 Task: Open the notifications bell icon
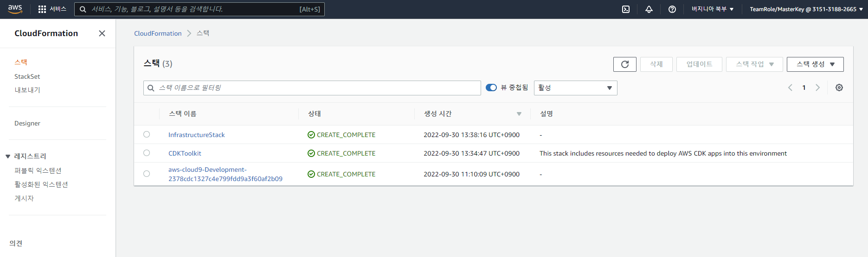[649, 9]
